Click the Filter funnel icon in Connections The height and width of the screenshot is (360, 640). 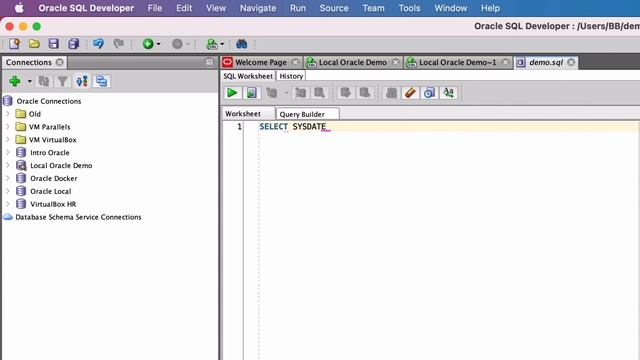[62, 81]
